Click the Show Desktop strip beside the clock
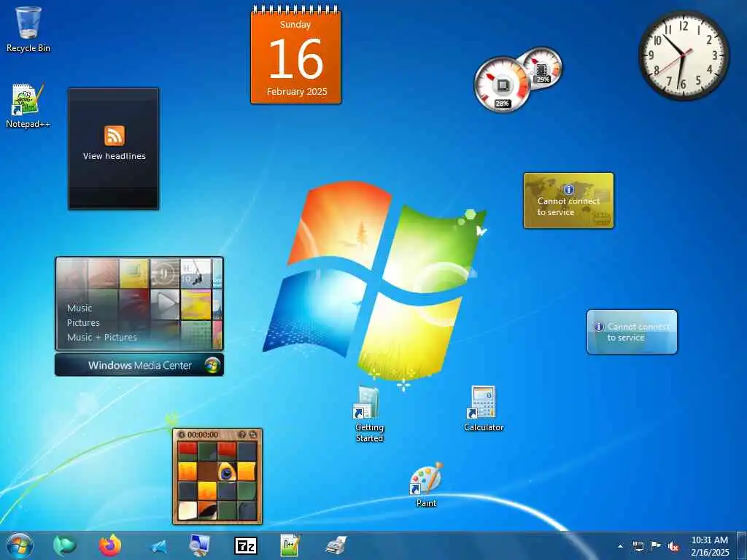Image resolution: width=747 pixels, height=560 pixels. [x=741, y=545]
